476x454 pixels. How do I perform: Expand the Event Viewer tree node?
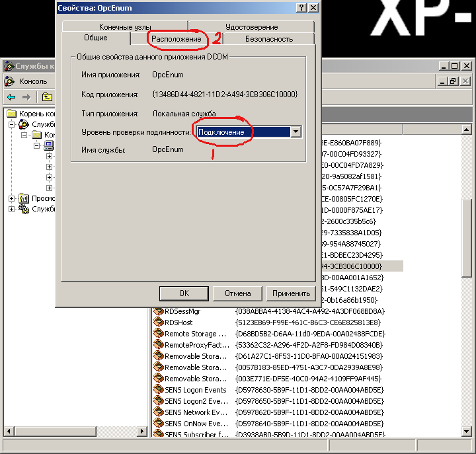12,198
